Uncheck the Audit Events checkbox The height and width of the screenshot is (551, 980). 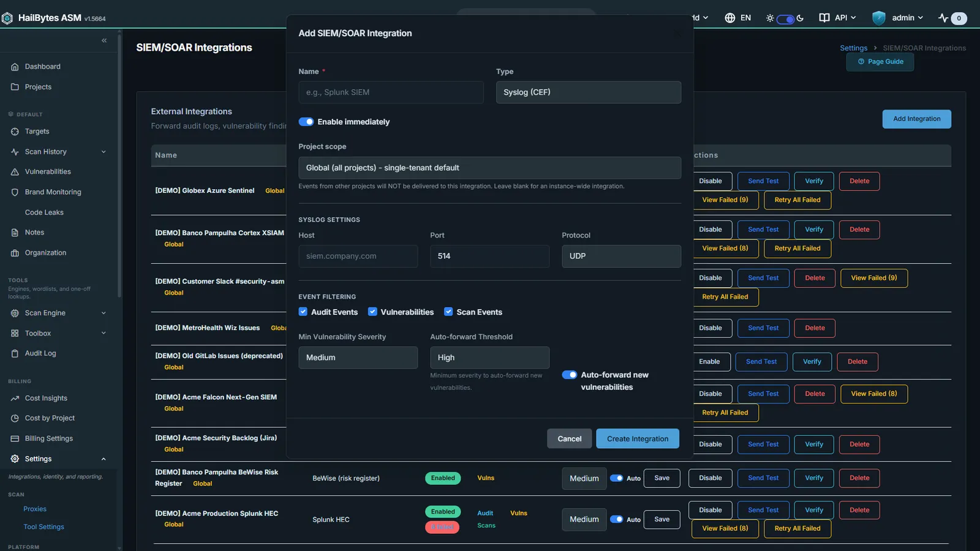click(x=303, y=312)
